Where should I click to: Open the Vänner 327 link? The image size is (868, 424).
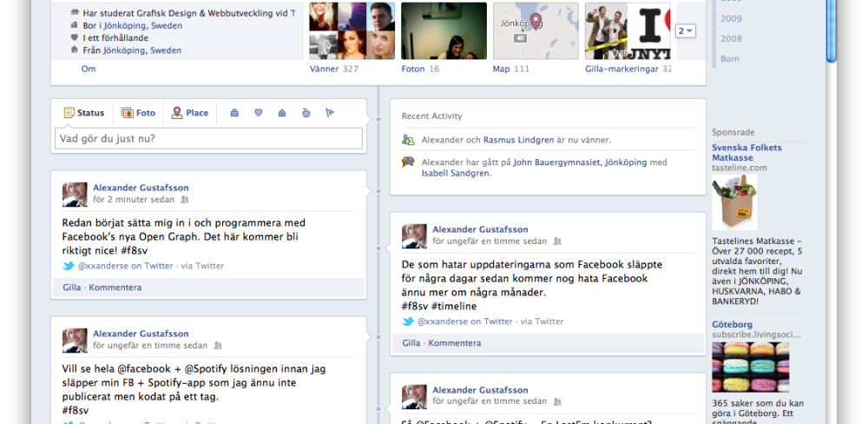(x=334, y=69)
